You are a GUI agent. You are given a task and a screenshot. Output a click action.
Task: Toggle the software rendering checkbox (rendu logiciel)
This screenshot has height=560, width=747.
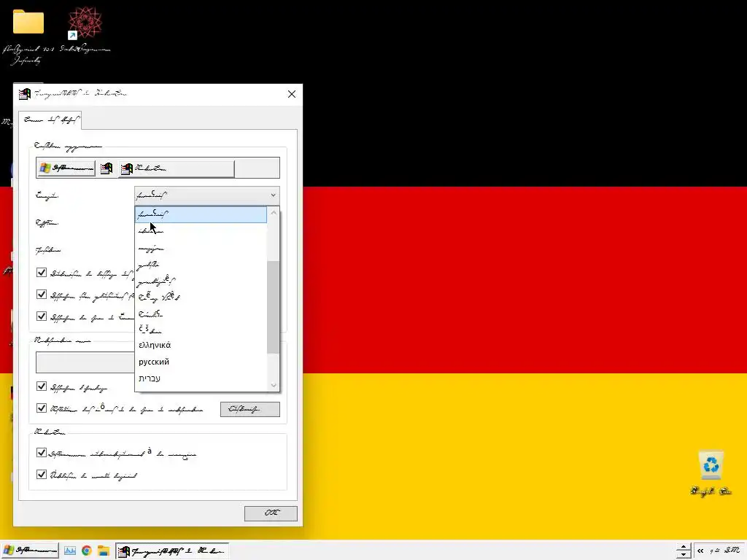pyautogui.click(x=42, y=474)
